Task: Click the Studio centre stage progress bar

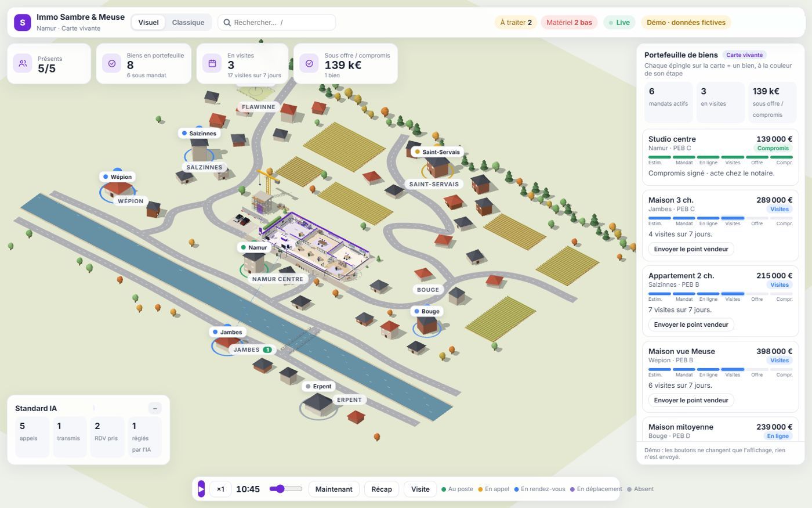Action: tap(720, 157)
